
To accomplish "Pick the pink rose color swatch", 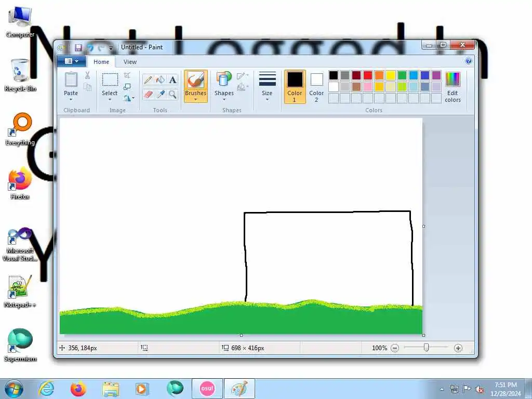I will tap(368, 87).
